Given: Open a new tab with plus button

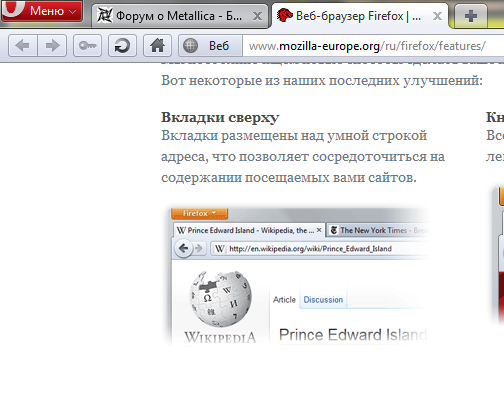Looking at the screenshot, I should [470, 16].
